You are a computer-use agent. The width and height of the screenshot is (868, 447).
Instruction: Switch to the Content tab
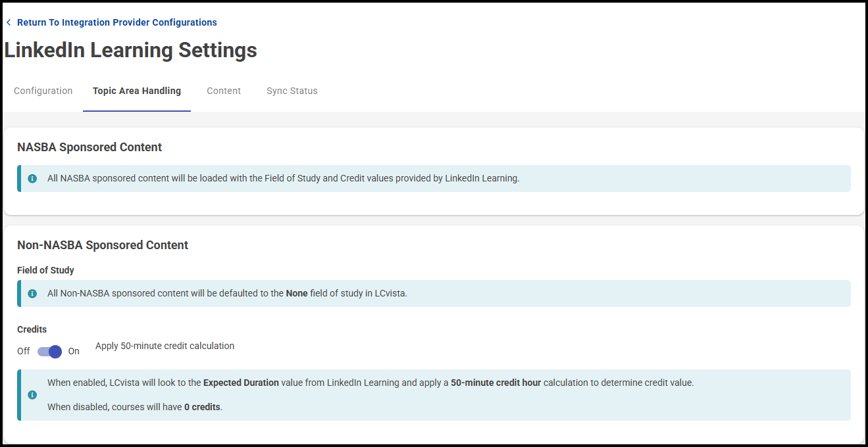pos(224,91)
